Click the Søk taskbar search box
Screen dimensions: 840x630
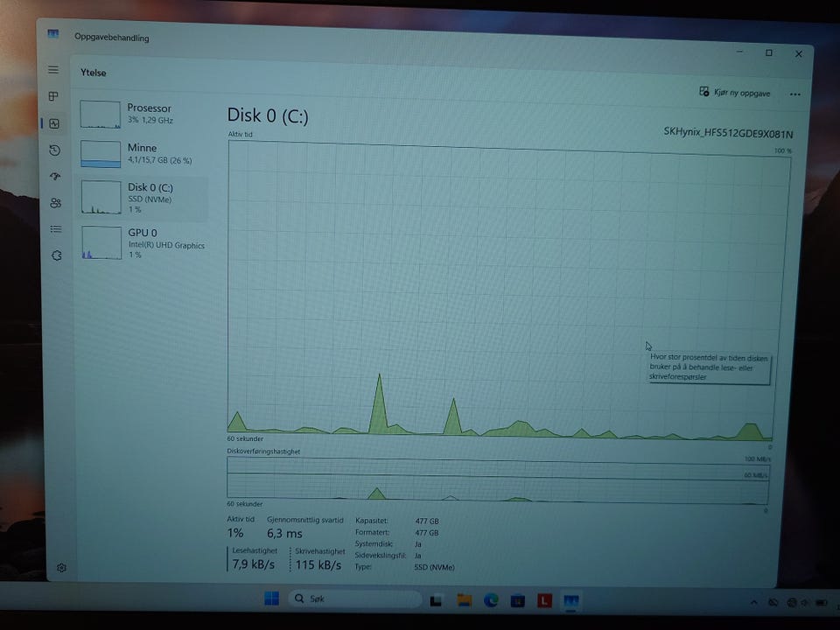click(x=355, y=598)
